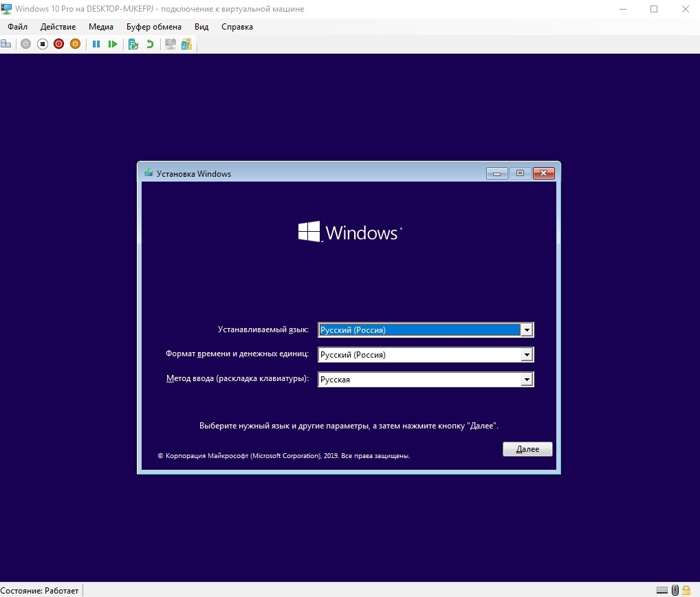Open the Формат времени и денежных единиц dropdown
This screenshot has width=700, height=597.
tap(527, 355)
